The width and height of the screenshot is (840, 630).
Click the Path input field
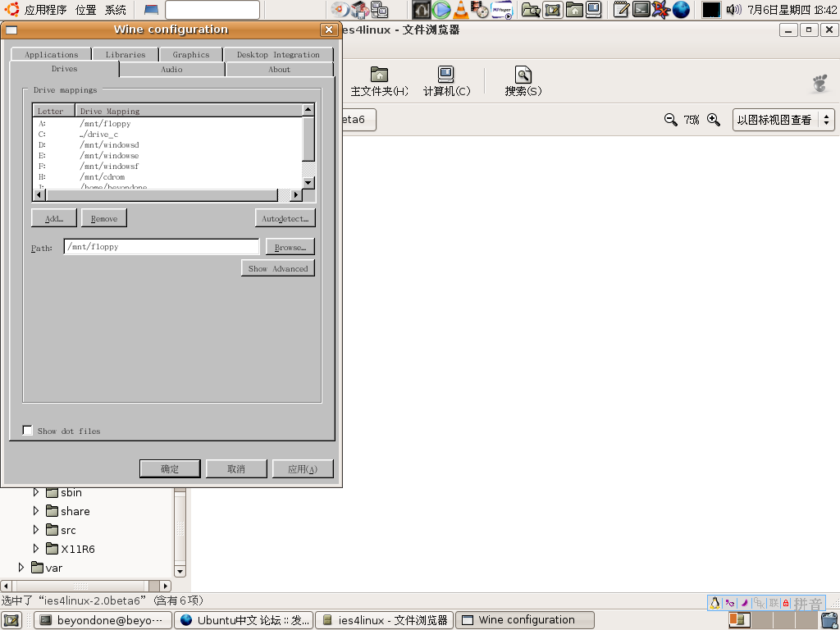tap(162, 247)
